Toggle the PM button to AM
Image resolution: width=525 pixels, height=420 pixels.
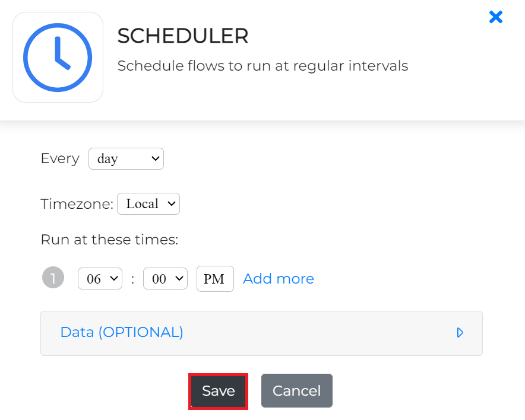point(214,279)
